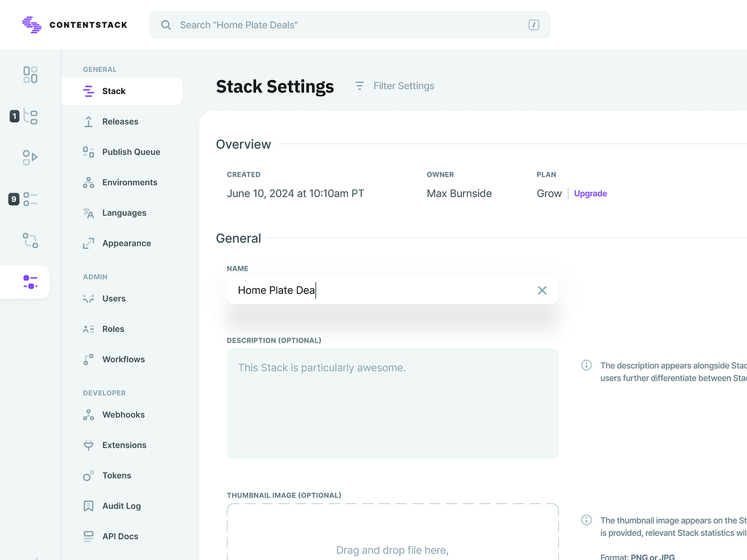
Task: Click inside the Description text area
Action: 392,403
